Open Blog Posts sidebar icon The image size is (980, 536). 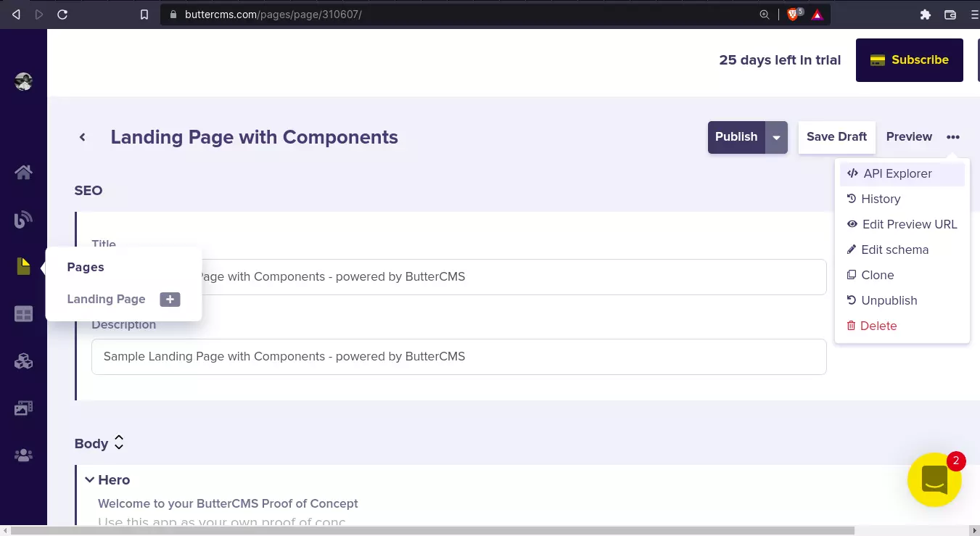pyautogui.click(x=23, y=219)
